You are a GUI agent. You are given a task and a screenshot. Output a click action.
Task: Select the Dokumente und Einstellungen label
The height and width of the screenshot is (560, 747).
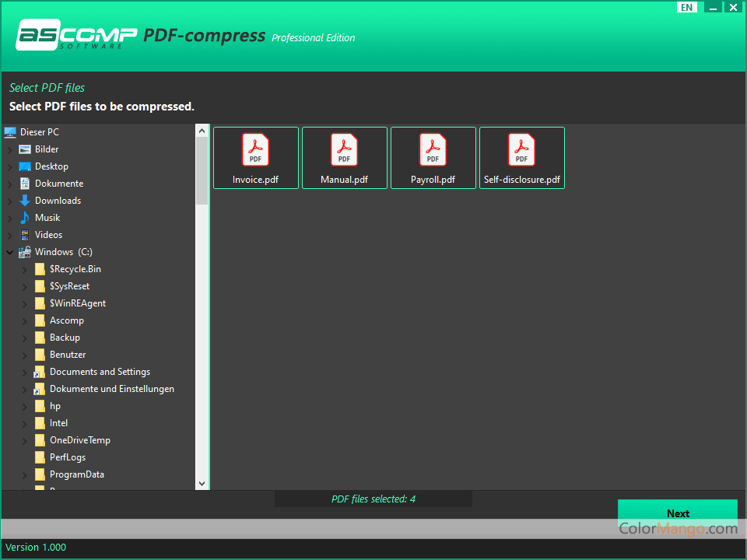tap(112, 389)
